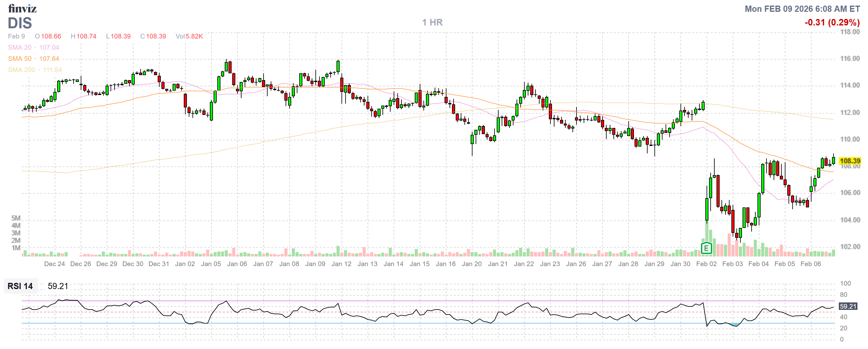
Task: Click the RSI 14 indicator label
Action: click(x=20, y=286)
